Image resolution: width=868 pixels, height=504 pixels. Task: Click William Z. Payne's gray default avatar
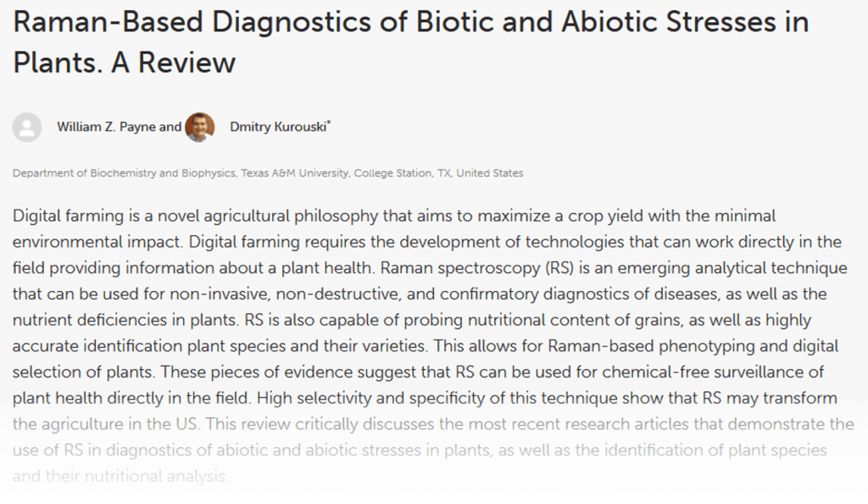tap(27, 127)
